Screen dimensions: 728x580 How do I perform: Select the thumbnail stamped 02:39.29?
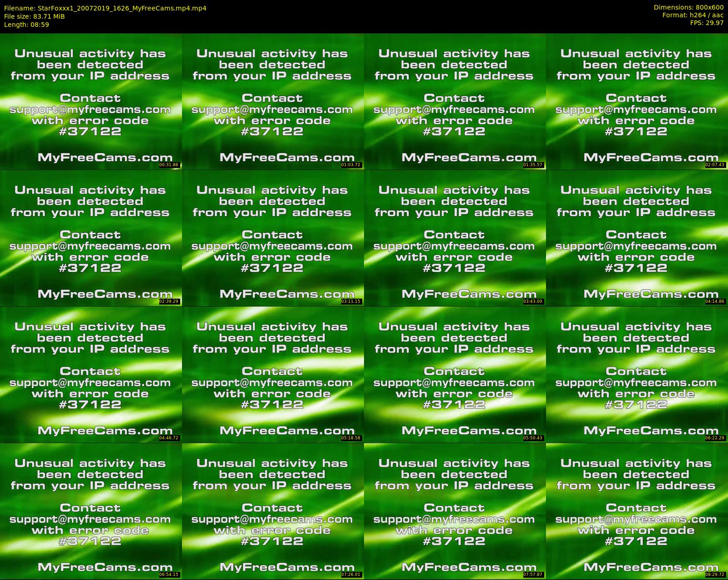(x=91, y=238)
